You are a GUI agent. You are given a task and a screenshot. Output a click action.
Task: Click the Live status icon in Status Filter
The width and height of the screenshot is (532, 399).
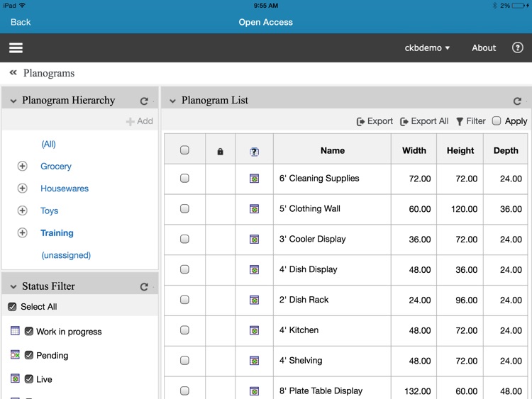click(15, 378)
